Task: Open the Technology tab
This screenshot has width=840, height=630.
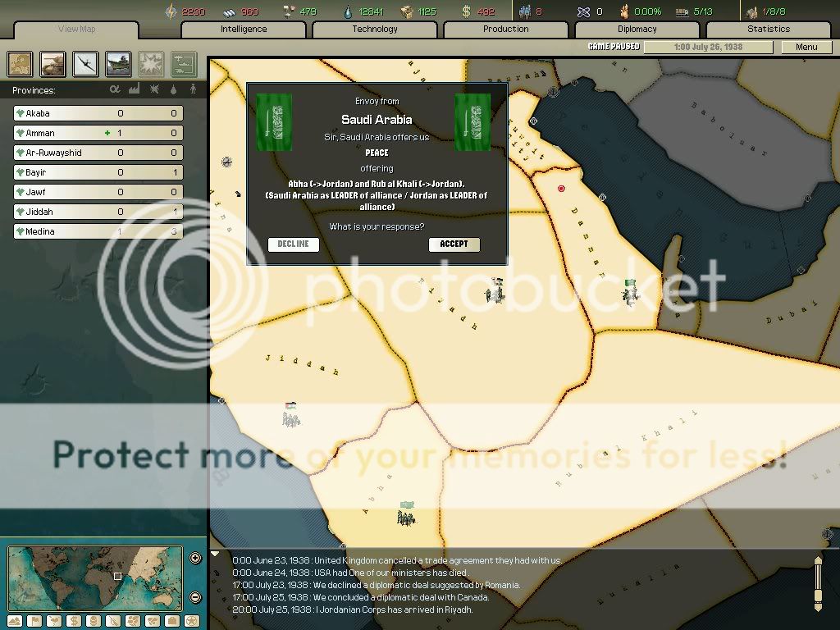Action: (x=375, y=30)
